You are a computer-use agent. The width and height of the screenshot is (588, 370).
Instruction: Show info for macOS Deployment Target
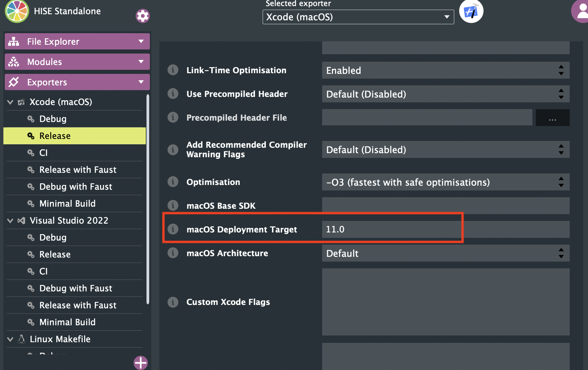[173, 229]
